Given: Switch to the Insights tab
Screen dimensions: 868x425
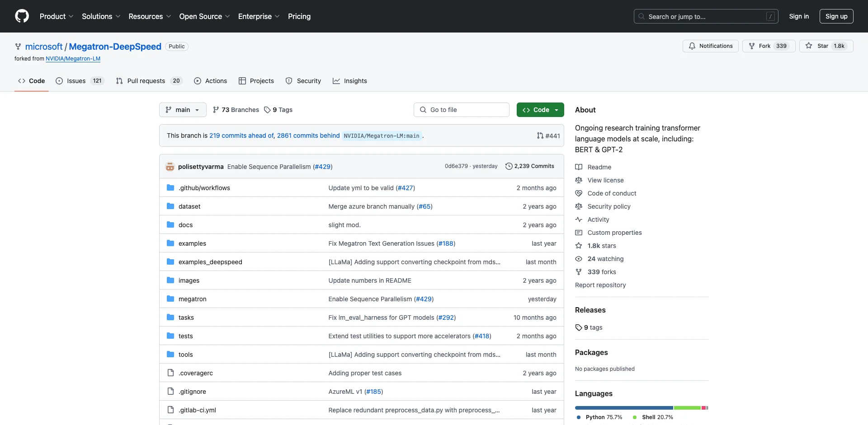Looking at the screenshot, I should tap(350, 81).
